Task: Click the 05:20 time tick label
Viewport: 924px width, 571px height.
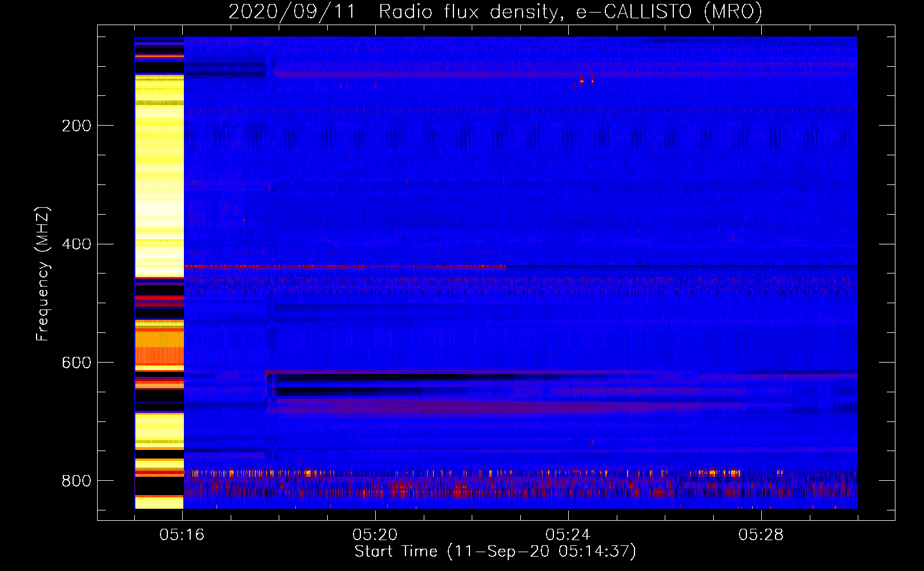Action: click(x=375, y=535)
